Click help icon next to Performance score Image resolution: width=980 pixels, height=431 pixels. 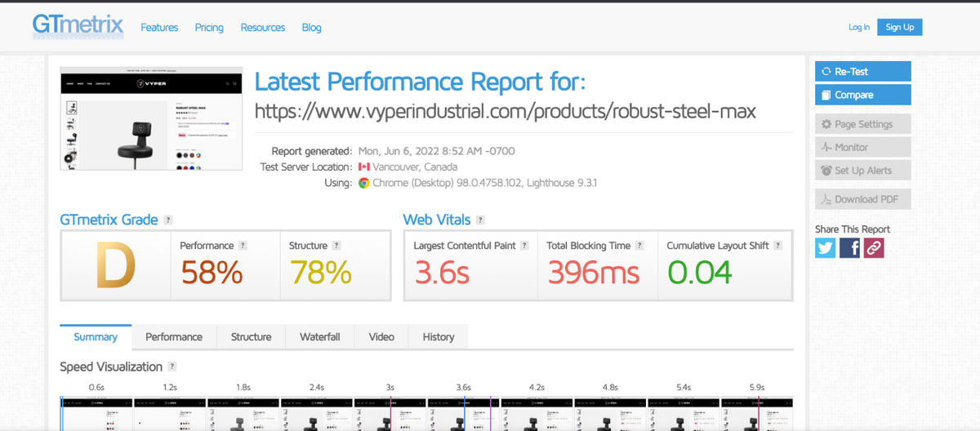pyautogui.click(x=243, y=246)
